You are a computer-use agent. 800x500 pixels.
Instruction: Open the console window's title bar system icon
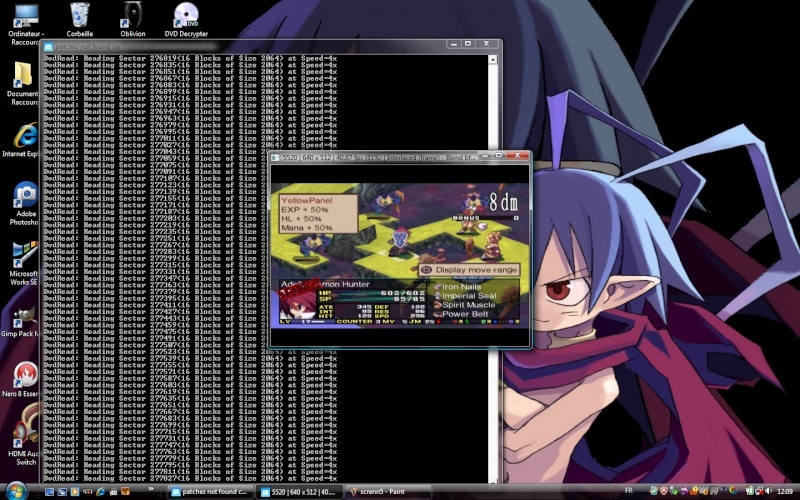click(48, 46)
